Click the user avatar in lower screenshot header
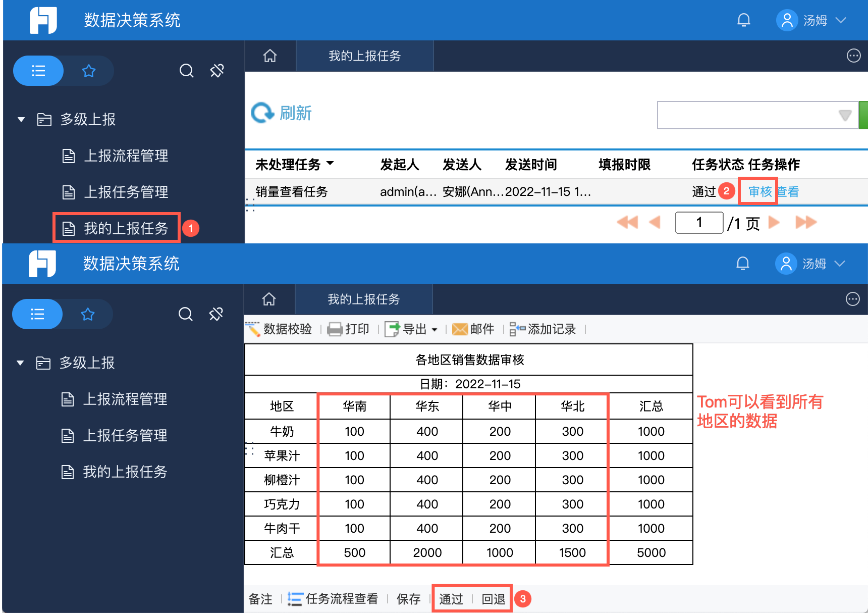Viewport: 868px width, 613px height. click(786, 264)
